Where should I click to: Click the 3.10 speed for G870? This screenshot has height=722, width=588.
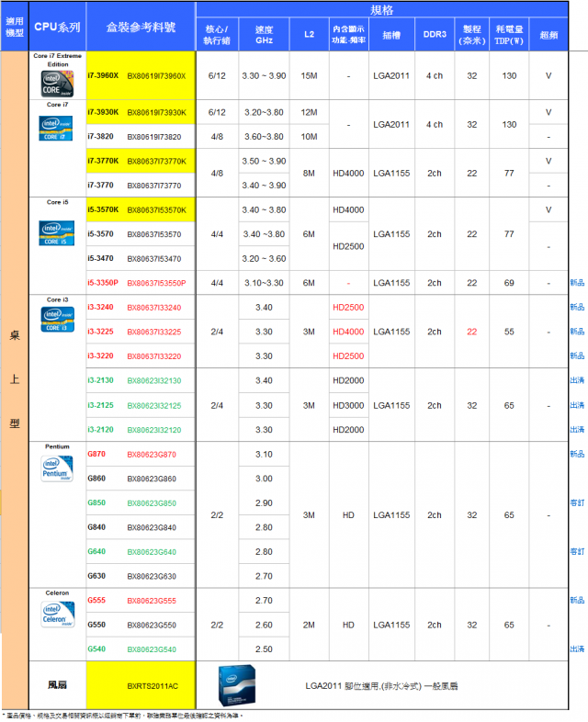point(264,455)
